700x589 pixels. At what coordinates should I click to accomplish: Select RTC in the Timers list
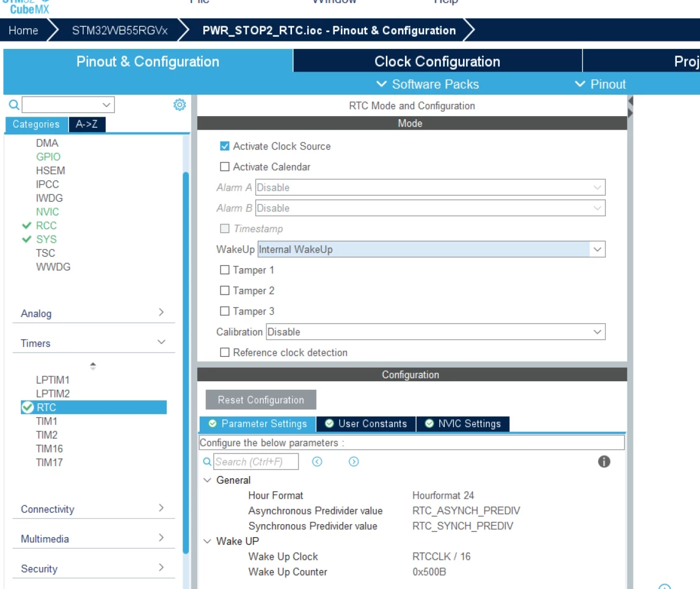(x=93, y=408)
